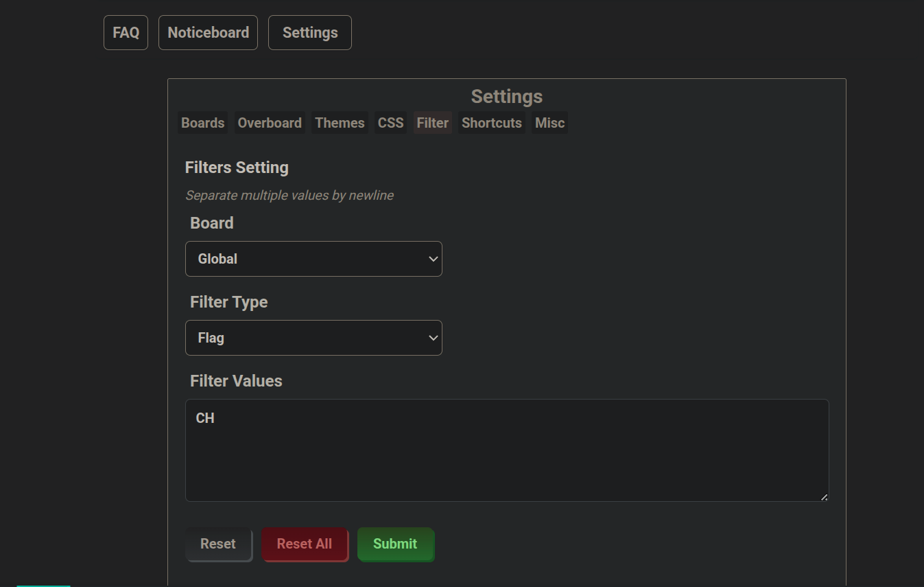Viewport: 924px width, 587px height.
Task: Click the text area resize handle
Action: (x=824, y=496)
